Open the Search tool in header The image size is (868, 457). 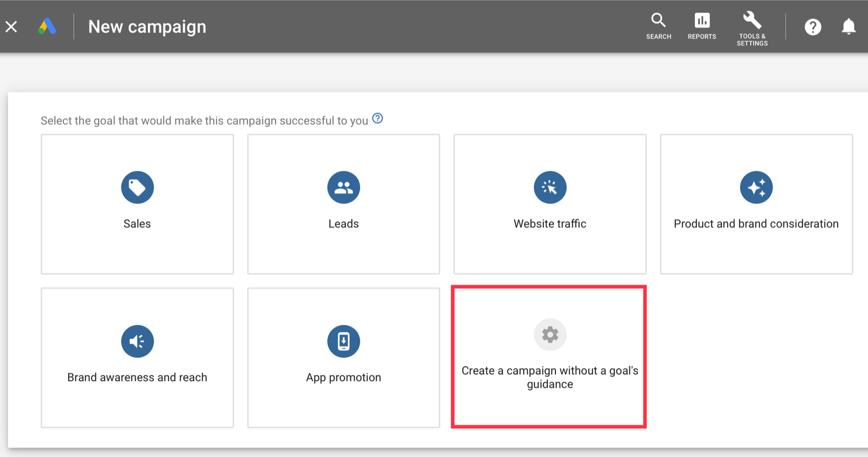coord(659,27)
